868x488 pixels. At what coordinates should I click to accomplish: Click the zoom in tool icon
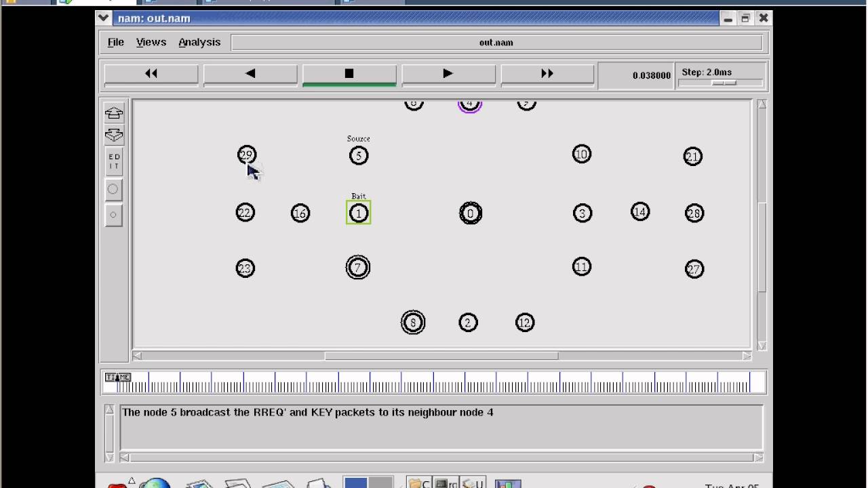click(x=113, y=113)
